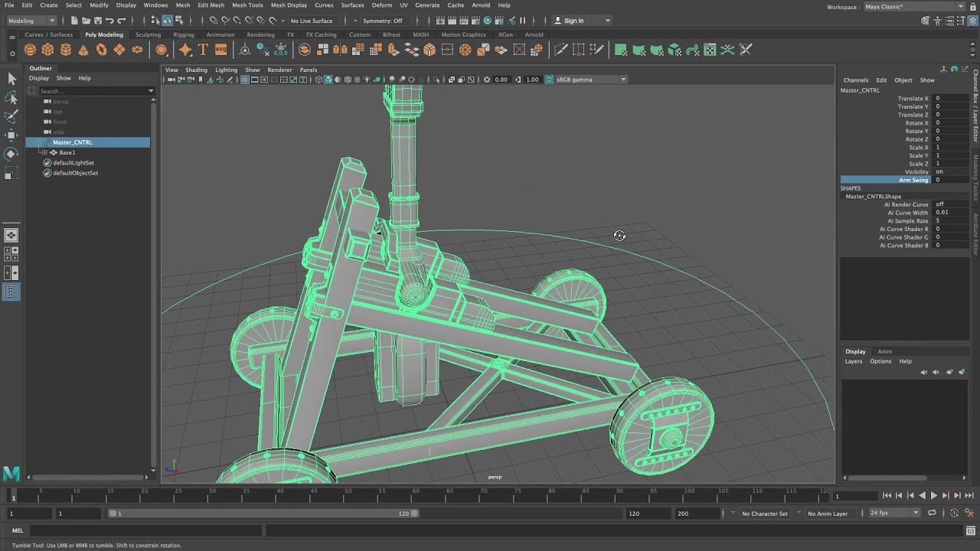Open the Modeling menu set dropdown
980x551 pixels.
pos(31,21)
